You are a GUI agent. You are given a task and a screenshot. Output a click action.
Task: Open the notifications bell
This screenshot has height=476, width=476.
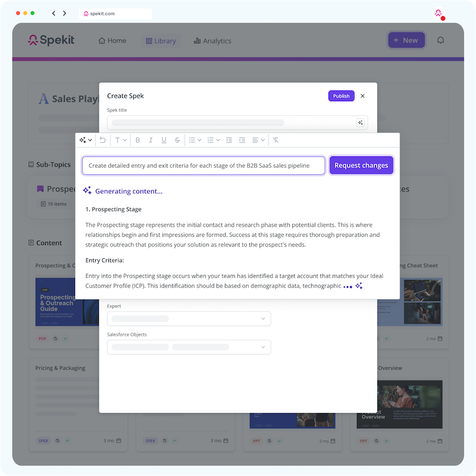click(440, 40)
